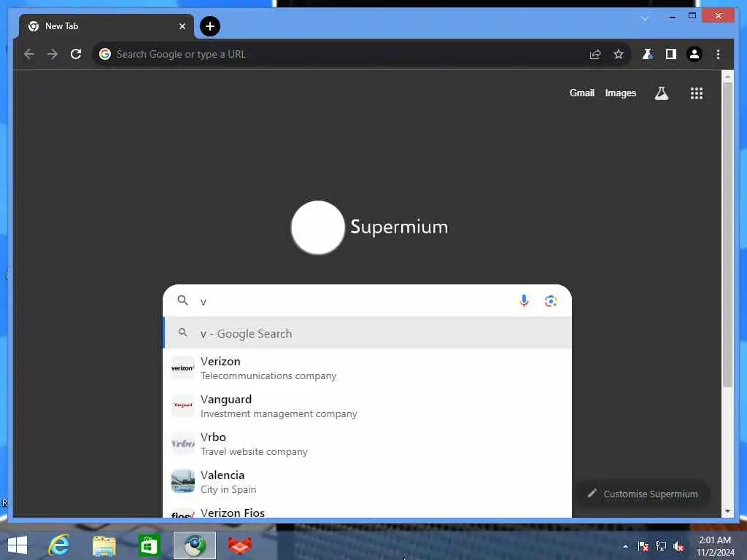
Task: Select the Verizon suggestion
Action: click(368, 368)
